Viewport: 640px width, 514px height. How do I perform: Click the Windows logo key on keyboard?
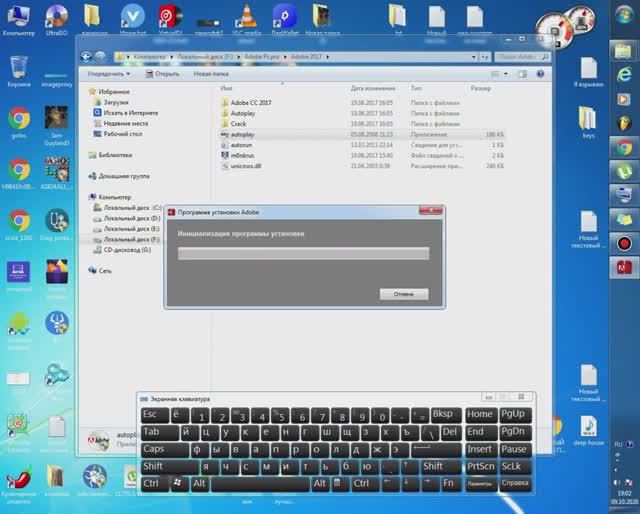coord(178,483)
